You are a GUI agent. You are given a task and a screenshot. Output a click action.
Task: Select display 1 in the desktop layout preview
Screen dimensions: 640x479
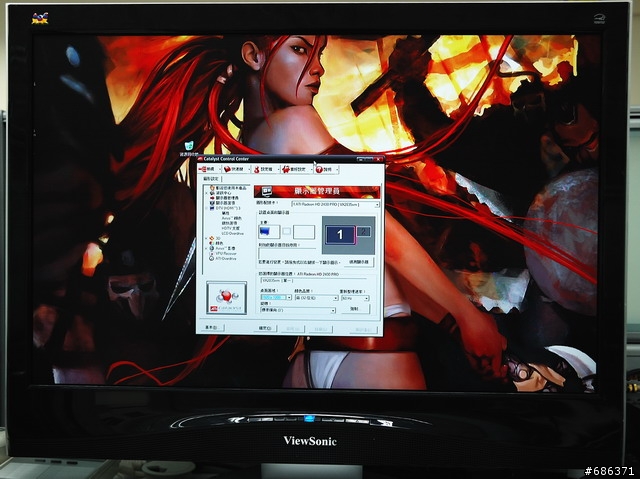click(x=340, y=235)
